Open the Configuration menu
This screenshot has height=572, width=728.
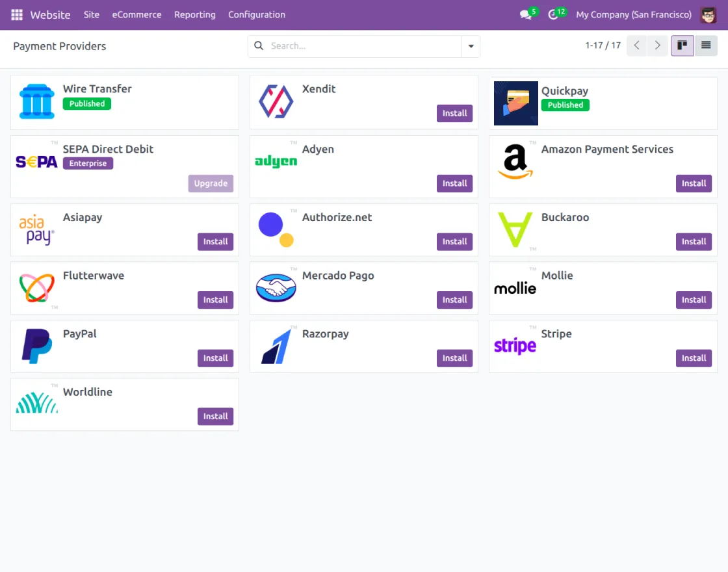(256, 14)
